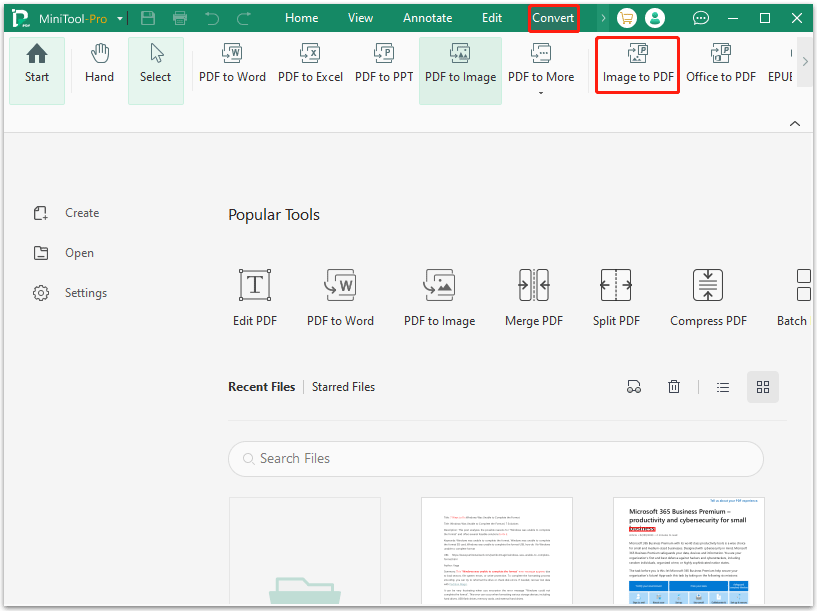Open the PDF to Word converter
The width and height of the screenshot is (817, 611).
pyautogui.click(x=231, y=66)
